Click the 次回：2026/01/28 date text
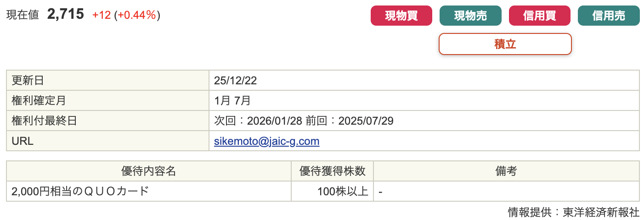Image resolution: width=644 pixels, height=220 pixels. [258, 121]
